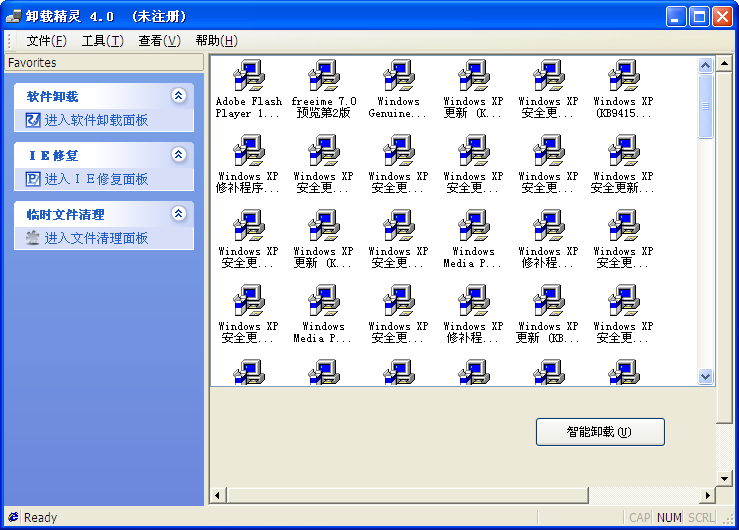The image size is (739, 530).
Task: Click the 软件卸载 panel link icon
Action: pyautogui.click(x=33, y=120)
